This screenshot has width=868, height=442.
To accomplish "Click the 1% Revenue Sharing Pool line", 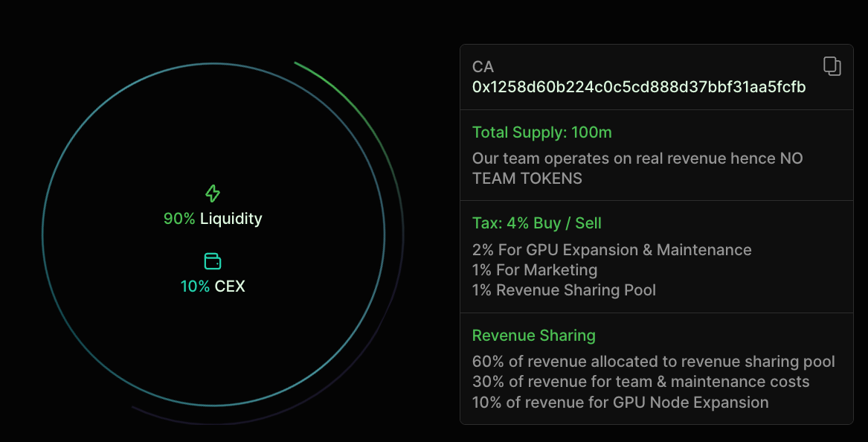I will 564,290.
